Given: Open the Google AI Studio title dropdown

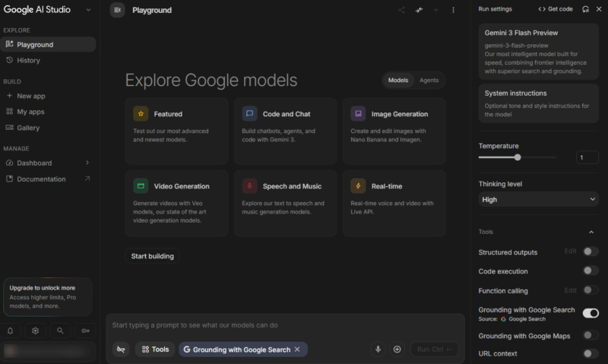Looking at the screenshot, I should point(88,10).
